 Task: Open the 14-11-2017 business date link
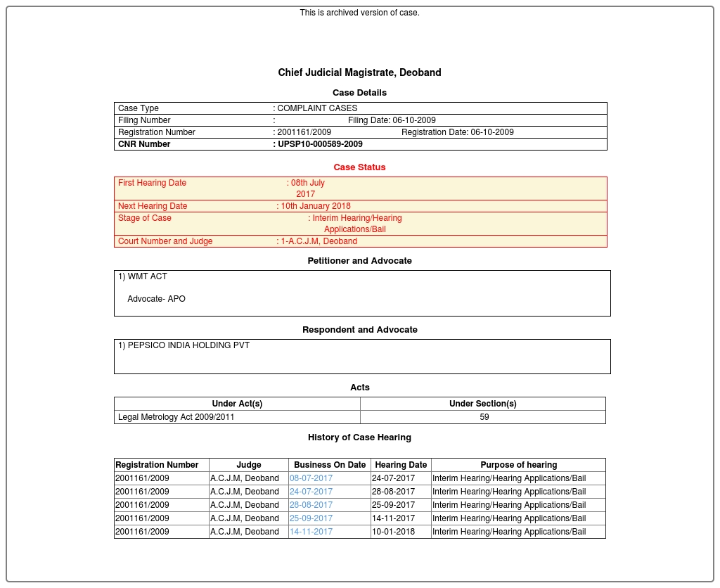point(311,532)
